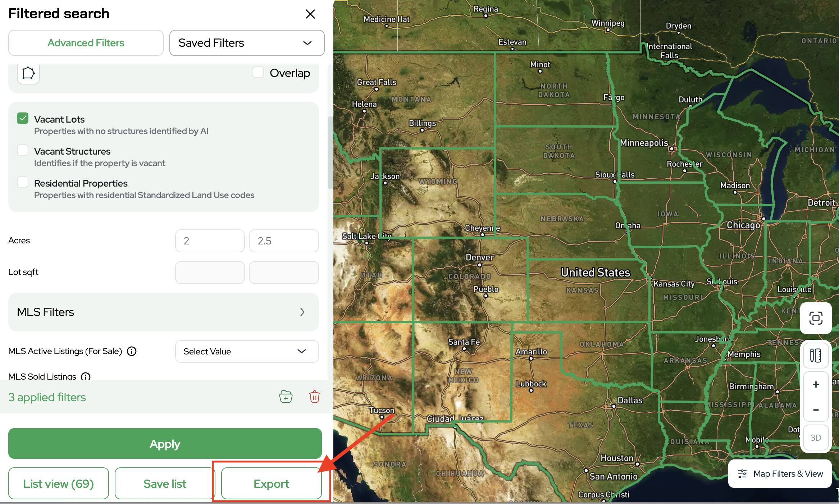Check the Vacant Structures option
This screenshot has width=839, height=504.
point(23,150)
